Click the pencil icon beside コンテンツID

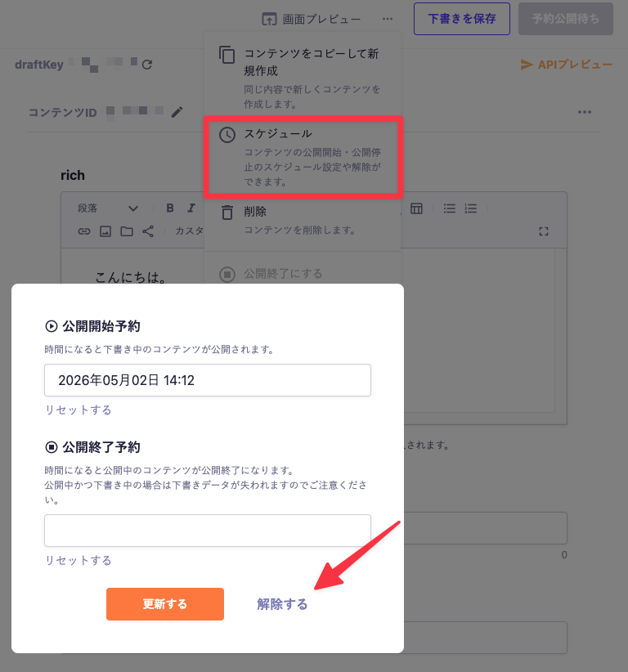[177, 112]
